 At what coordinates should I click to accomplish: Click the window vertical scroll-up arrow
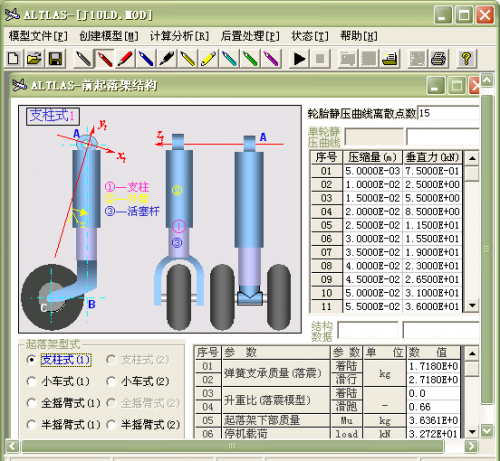pos(487,80)
